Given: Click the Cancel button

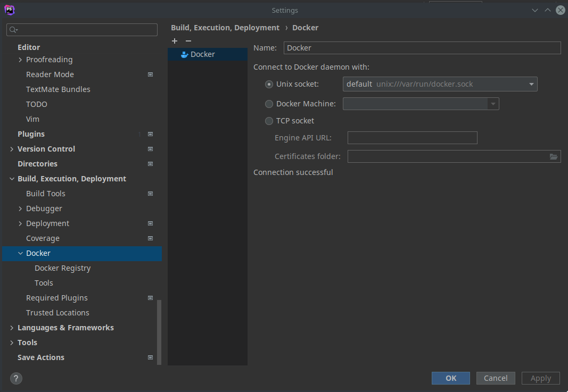Looking at the screenshot, I should [x=496, y=378].
